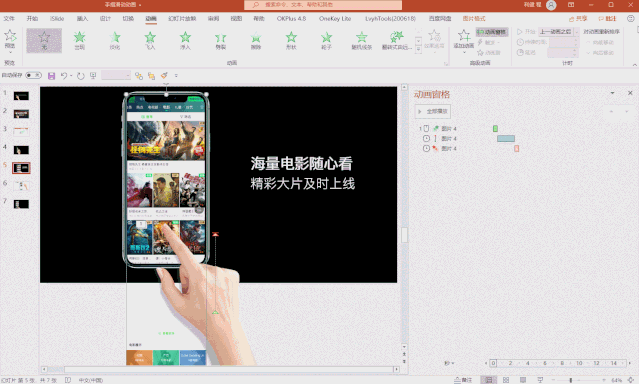Open the Trigger option in Advanced Animation
The width and height of the screenshot is (639, 384).
(488, 42)
